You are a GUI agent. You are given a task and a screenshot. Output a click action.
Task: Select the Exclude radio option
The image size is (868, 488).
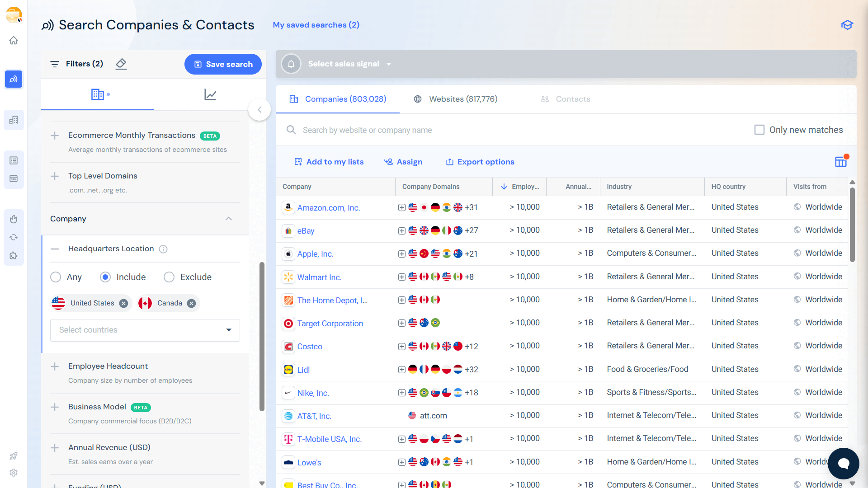[169, 277]
